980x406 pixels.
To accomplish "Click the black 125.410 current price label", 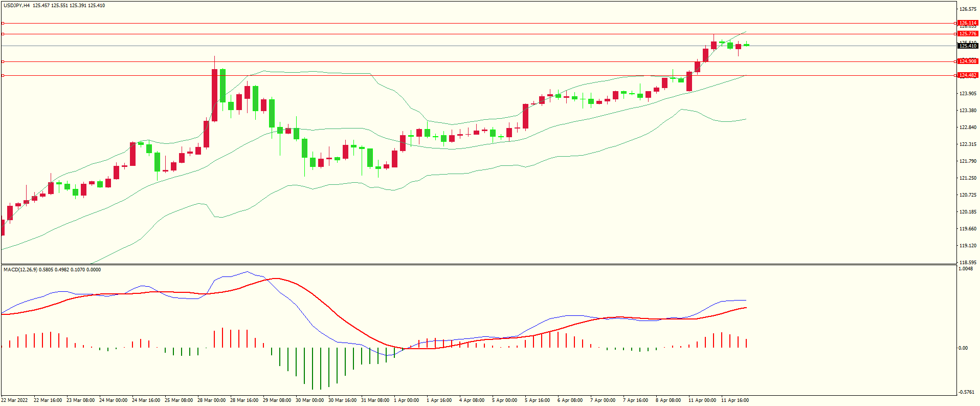I will click(x=967, y=46).
